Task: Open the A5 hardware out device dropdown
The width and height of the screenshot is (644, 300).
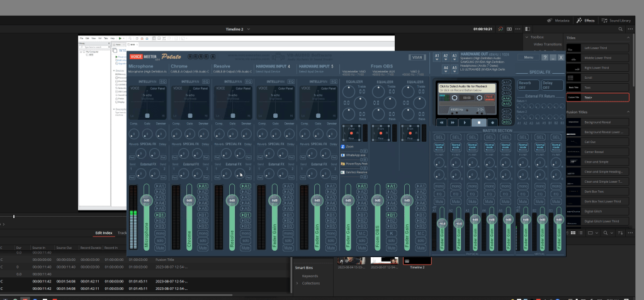Action: coord(455,68)
